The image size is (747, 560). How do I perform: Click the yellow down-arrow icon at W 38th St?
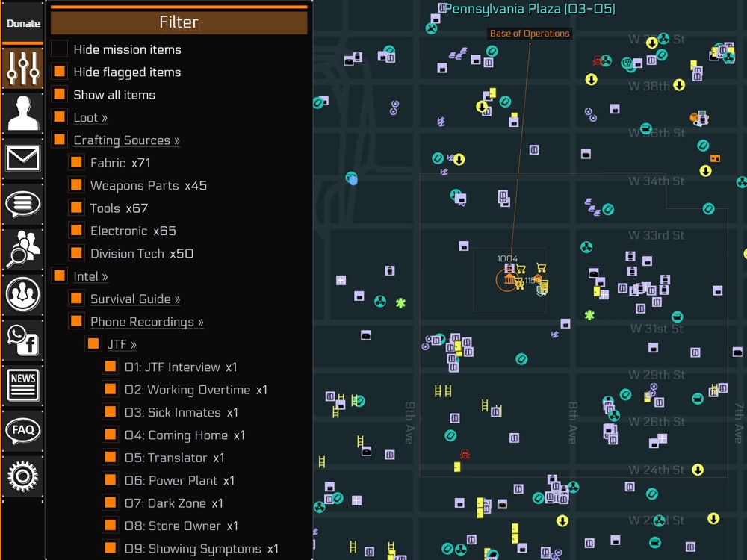click(679, 85)
